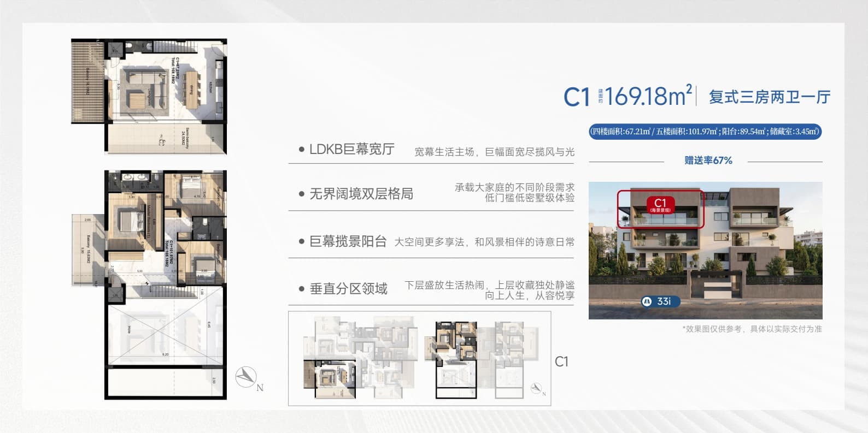868x433 pixels.
Task: Click the blue 33i building number badge
Action: click(660, 301)
